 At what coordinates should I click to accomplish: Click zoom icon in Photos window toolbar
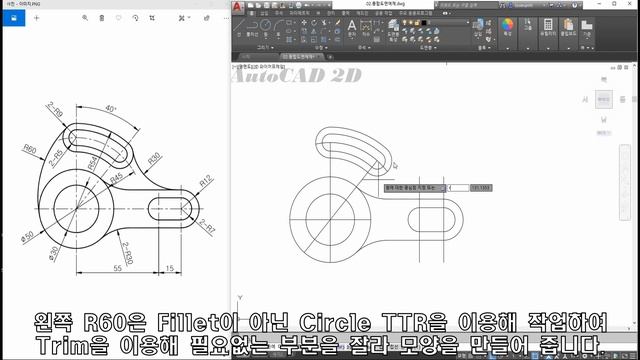85,18
